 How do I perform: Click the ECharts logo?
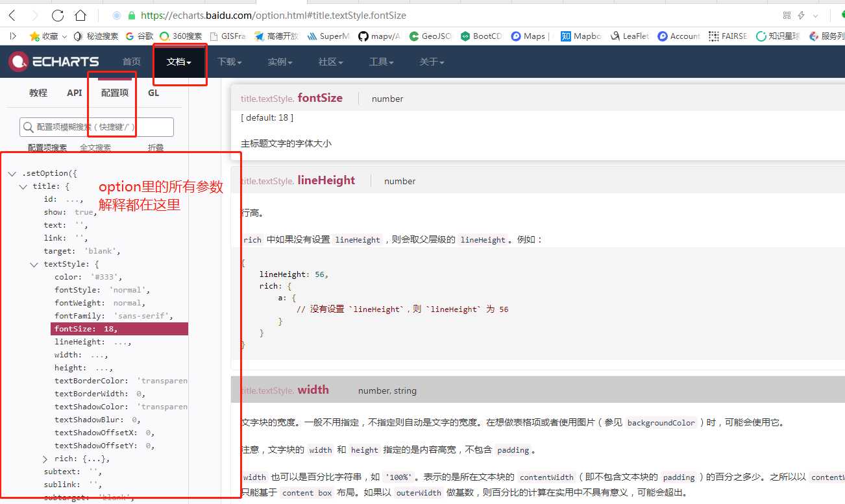53,62
